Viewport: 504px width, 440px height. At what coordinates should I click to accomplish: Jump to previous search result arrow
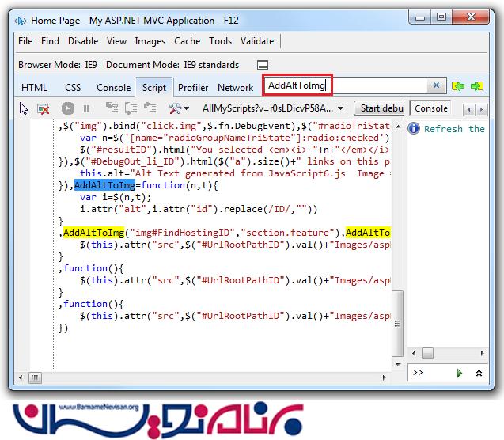pyautogui.click(x=458, y=86)
